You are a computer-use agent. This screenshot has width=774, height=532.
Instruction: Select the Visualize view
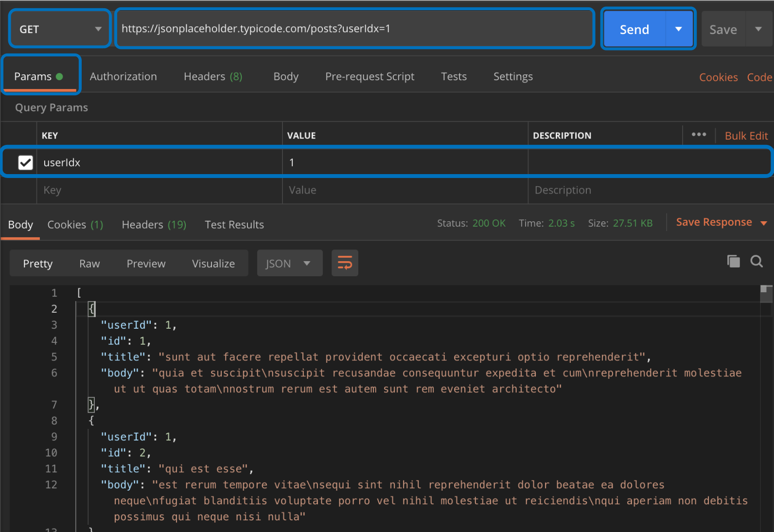[x=213, y=264]
